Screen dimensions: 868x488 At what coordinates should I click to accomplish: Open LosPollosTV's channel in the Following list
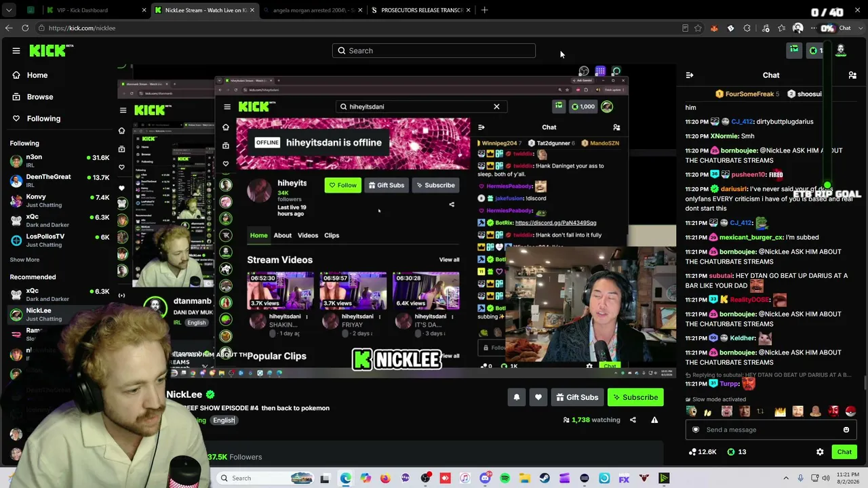(60, 240)
